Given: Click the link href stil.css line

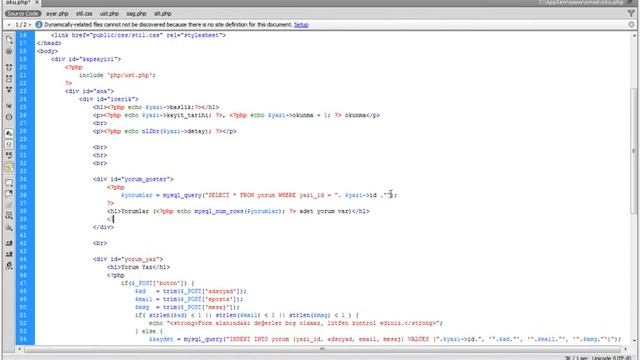Looking at the screenshot, I should [138, 35].
